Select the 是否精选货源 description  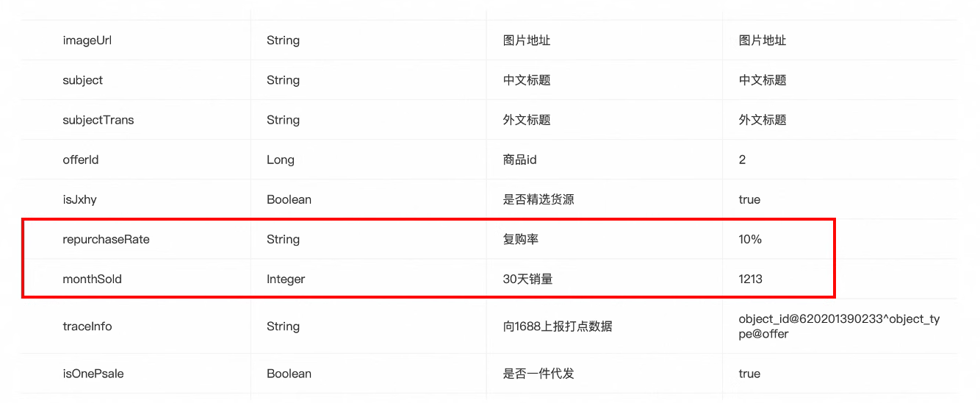538,199
